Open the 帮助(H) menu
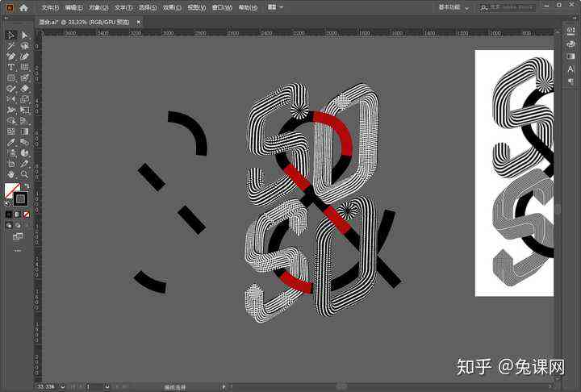 click(x=248, y=7)
